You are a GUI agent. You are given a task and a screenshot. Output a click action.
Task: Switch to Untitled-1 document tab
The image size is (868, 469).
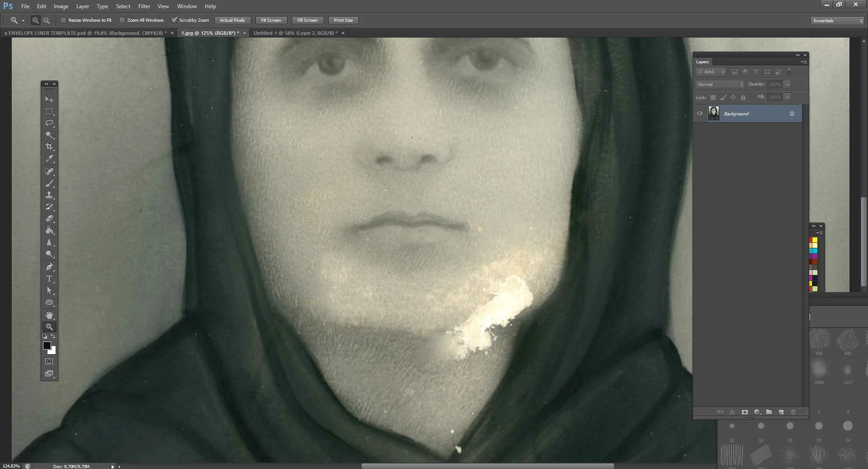[296, 33]
